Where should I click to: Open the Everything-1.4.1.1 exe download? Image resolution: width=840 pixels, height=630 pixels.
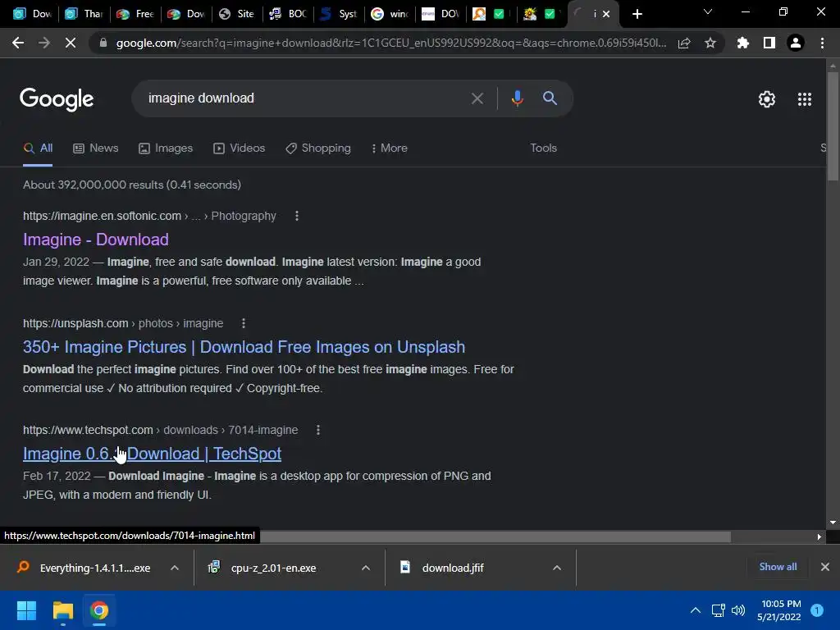coord(85,568)
